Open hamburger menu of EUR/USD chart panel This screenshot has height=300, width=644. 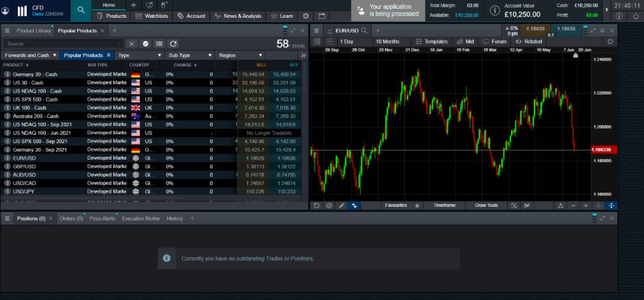(317, 31)
